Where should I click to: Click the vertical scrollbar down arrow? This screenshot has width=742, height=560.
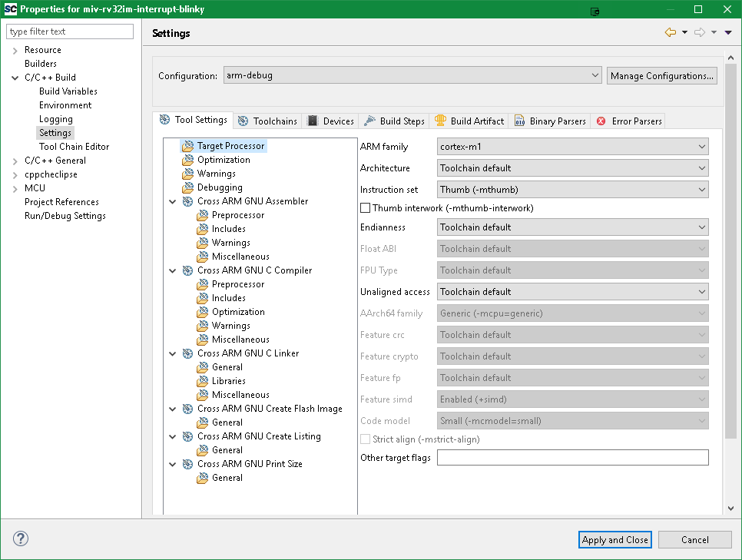(730, 508)
